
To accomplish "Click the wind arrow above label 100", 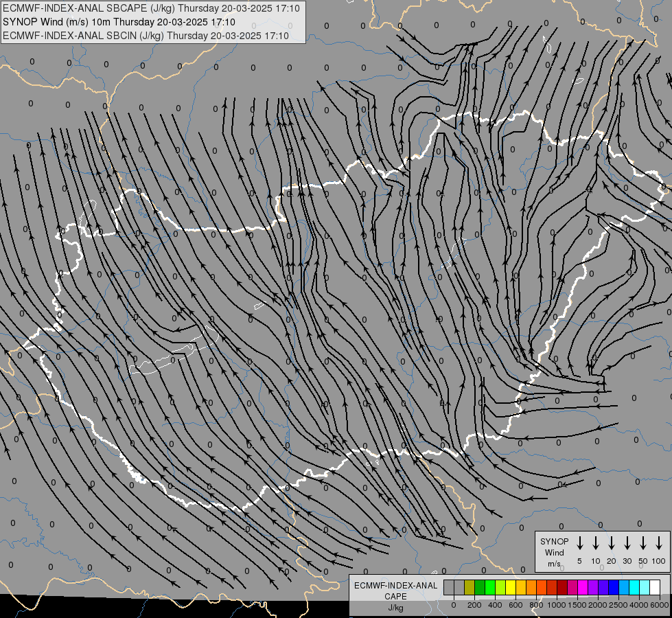I will pyautogui.click(x=659, y=543).
